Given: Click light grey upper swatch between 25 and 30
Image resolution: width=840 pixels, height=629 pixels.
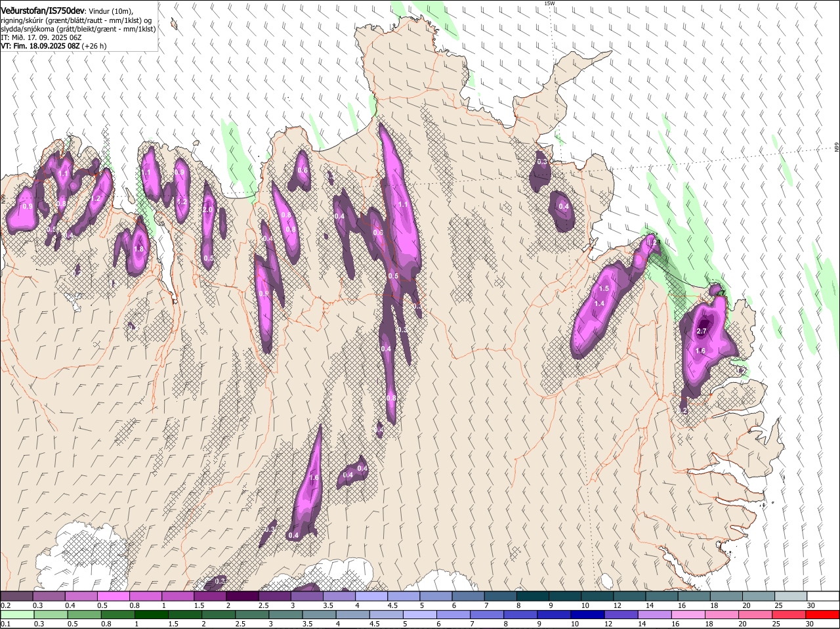Looking at the screenshot, I should (790, 596).
